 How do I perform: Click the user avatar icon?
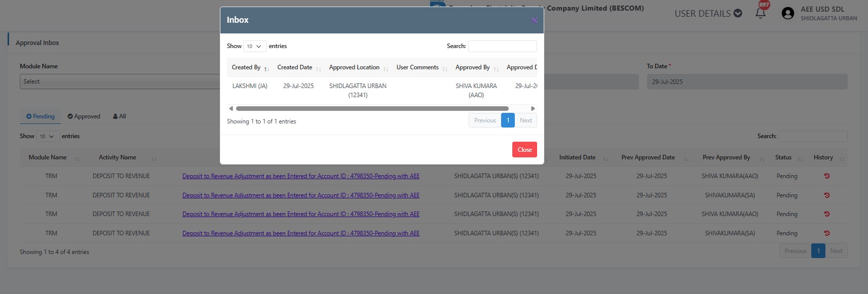click(x=787, y=13)
